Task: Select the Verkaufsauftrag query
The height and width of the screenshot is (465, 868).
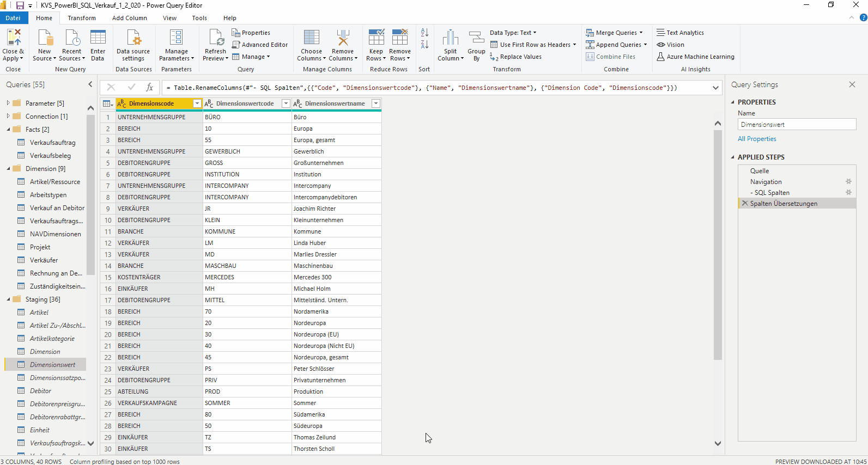Action: click(52, 142)
